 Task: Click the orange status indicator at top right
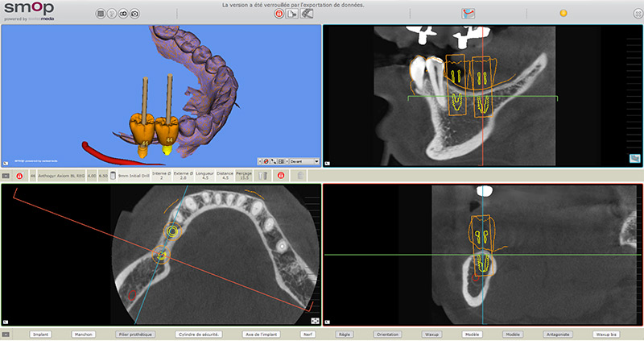click(563, 14)
